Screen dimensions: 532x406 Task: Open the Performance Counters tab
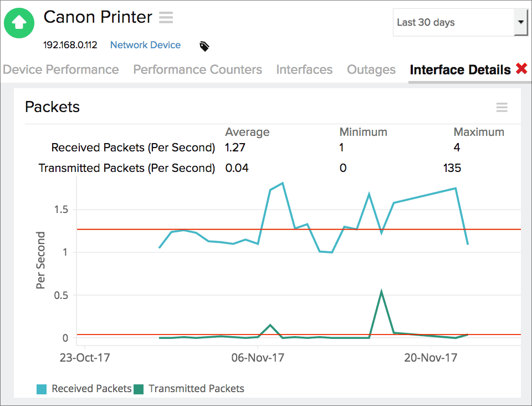(197, 69)
